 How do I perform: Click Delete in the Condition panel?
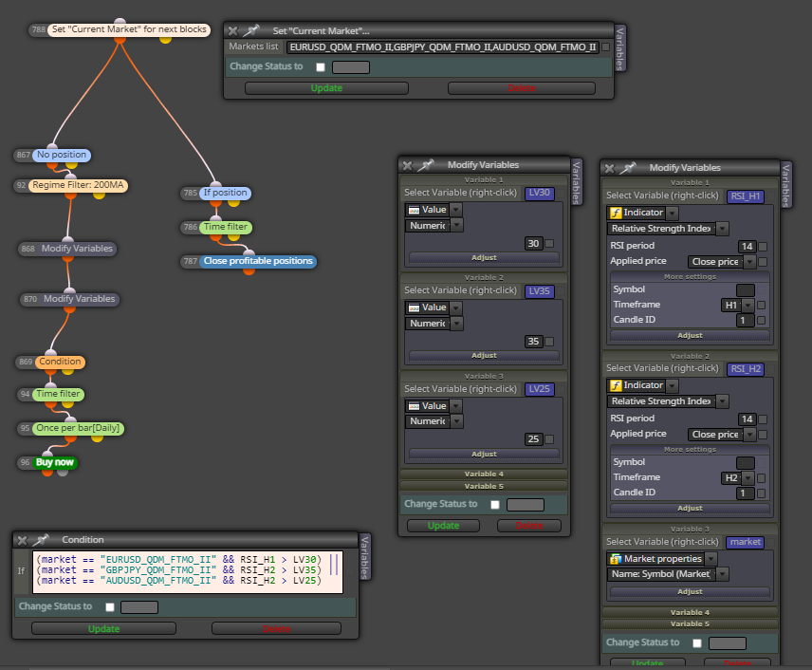[x=276, y=629]
